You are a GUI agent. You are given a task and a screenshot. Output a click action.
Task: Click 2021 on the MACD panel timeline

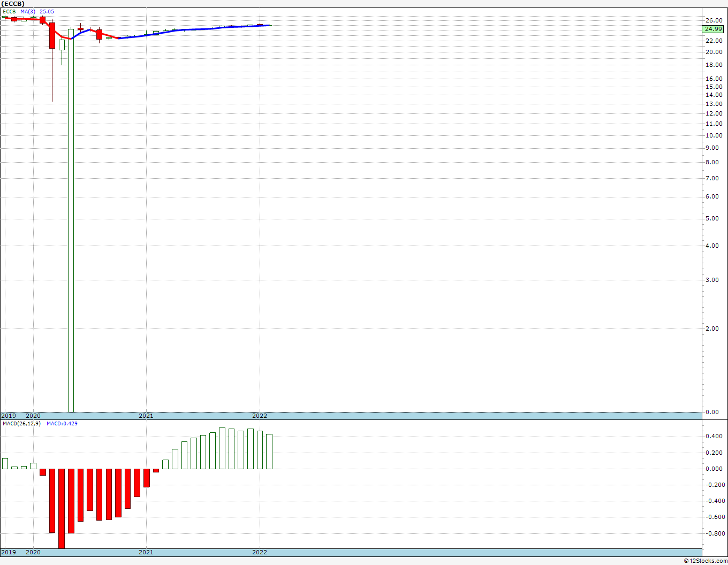point(146,552)
